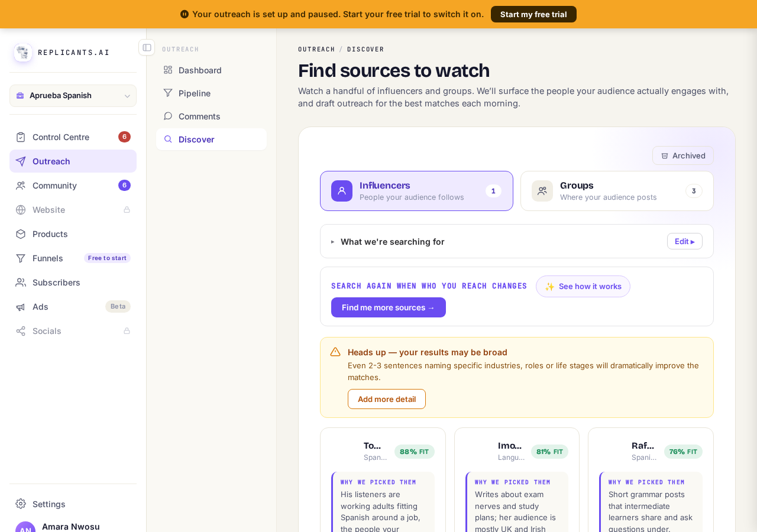Open Settings via the gear icon
This screenshot has width=757, height=532.
click(21, 504)
